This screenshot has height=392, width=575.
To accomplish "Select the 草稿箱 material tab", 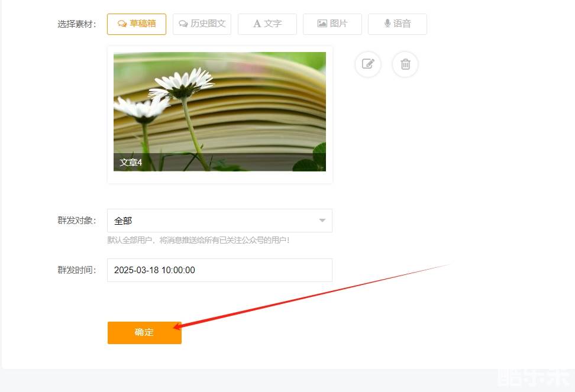I will (137, 24).
